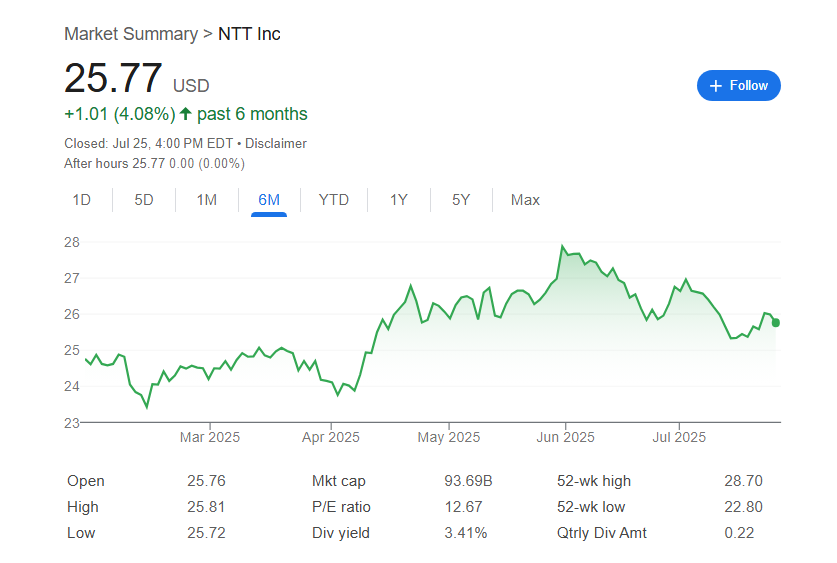Click the green endpoint dot on chart
Screen dimensions: 837x563
point(776,322)
